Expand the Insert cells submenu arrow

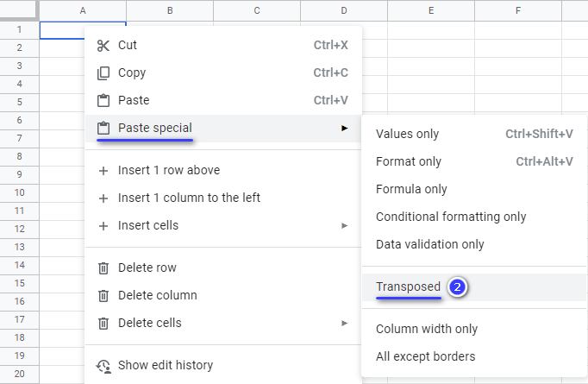(345, 225)
